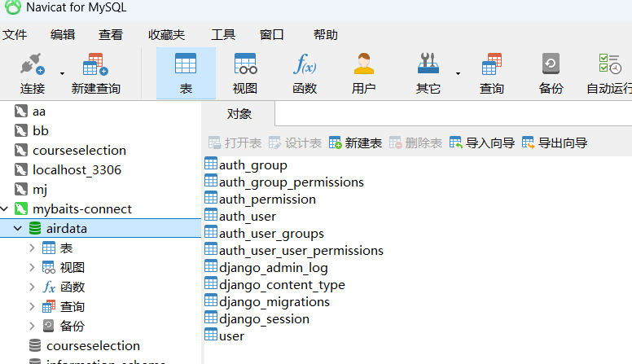Open the 工具 menu

click(223, 35)
